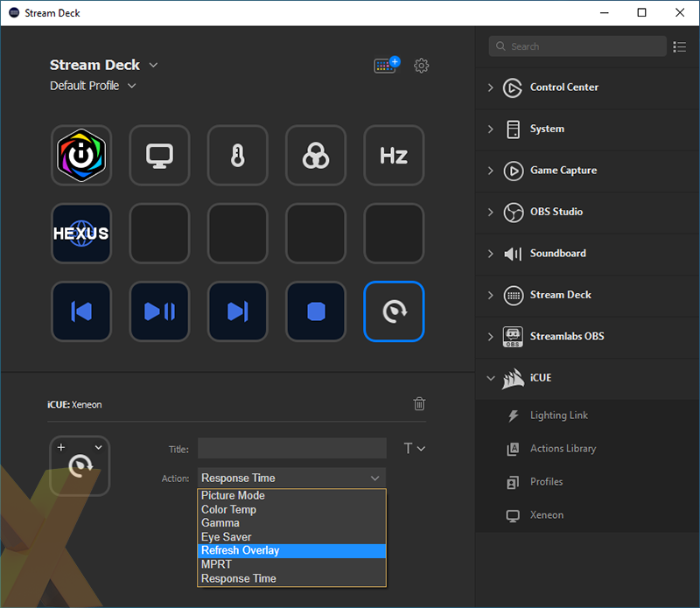
Task: Select the Profiles iCUE action
Action: coord(587,482)
